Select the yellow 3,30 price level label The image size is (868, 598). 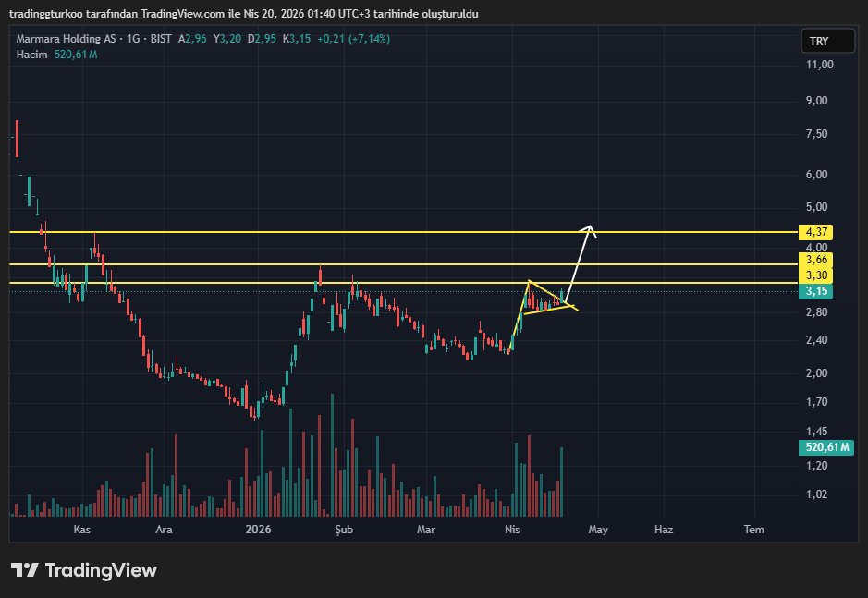coord(816,275)
